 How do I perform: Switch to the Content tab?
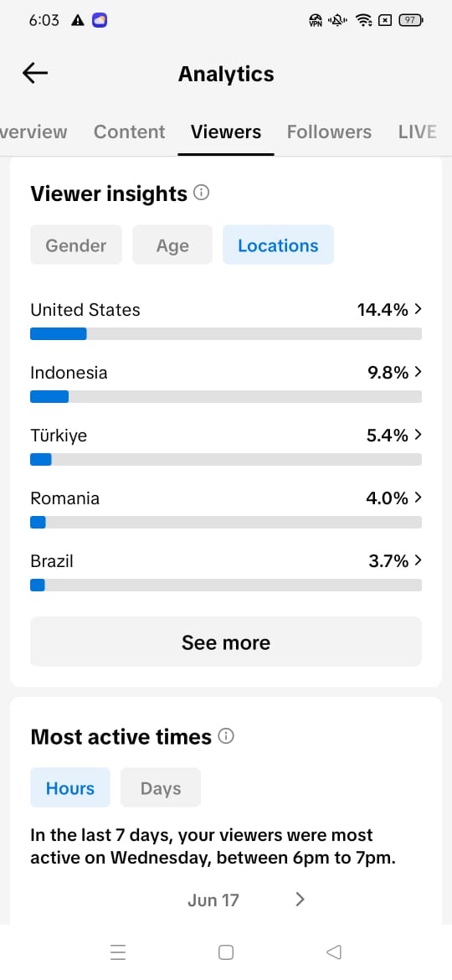point(129,132)
